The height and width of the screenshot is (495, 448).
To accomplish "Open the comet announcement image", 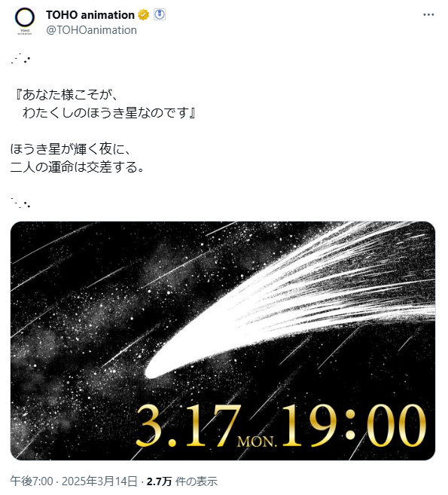I will click(x=223, y=341).
